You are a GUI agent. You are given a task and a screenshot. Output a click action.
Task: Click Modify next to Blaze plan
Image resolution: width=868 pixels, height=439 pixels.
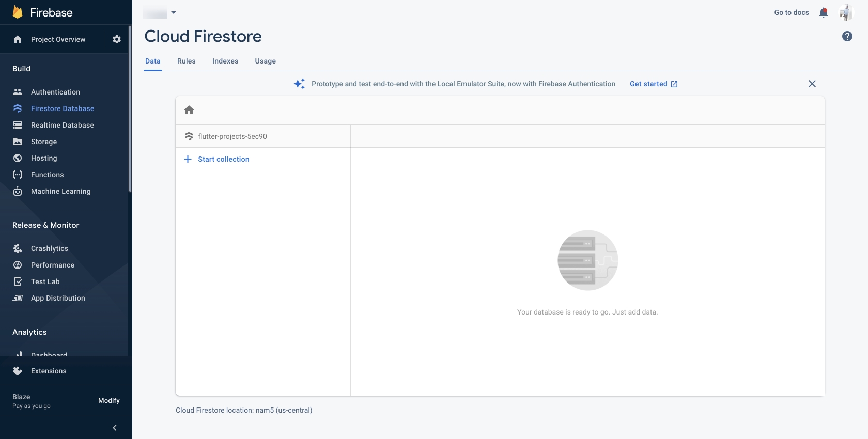click(109, 401)
